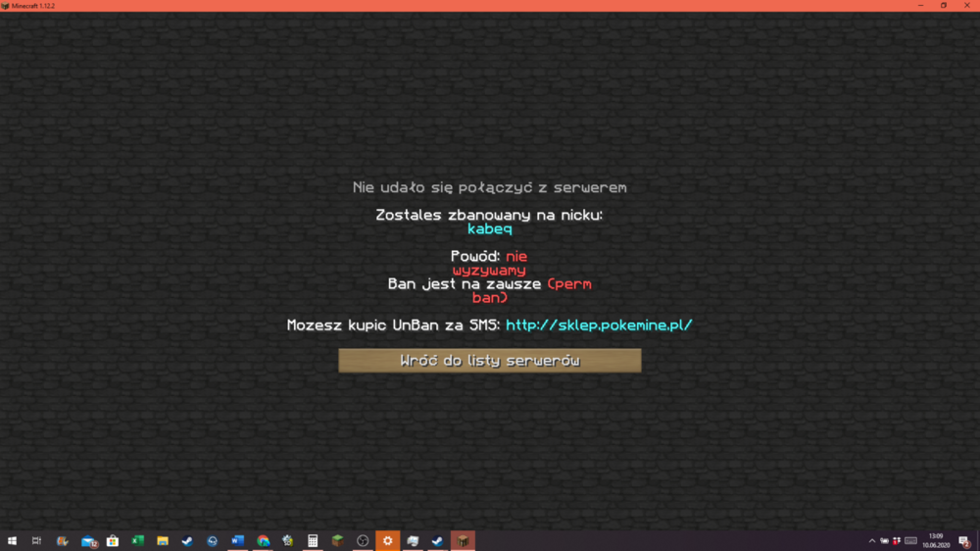980x551 pixels.
Task: Click the red '(perm' ban text
Action: (x=569, y=284)
